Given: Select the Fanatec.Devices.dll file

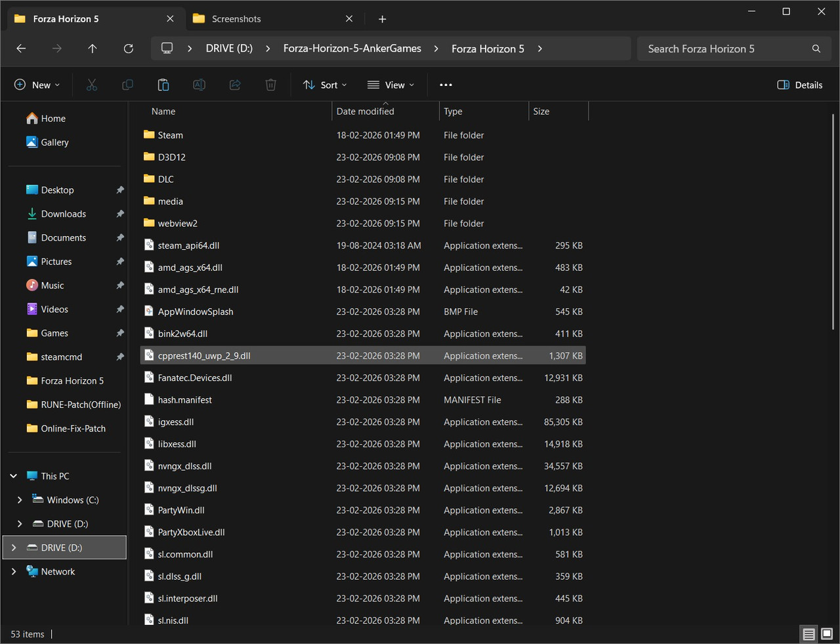Looking at the screenshot, I should (363, 378).
